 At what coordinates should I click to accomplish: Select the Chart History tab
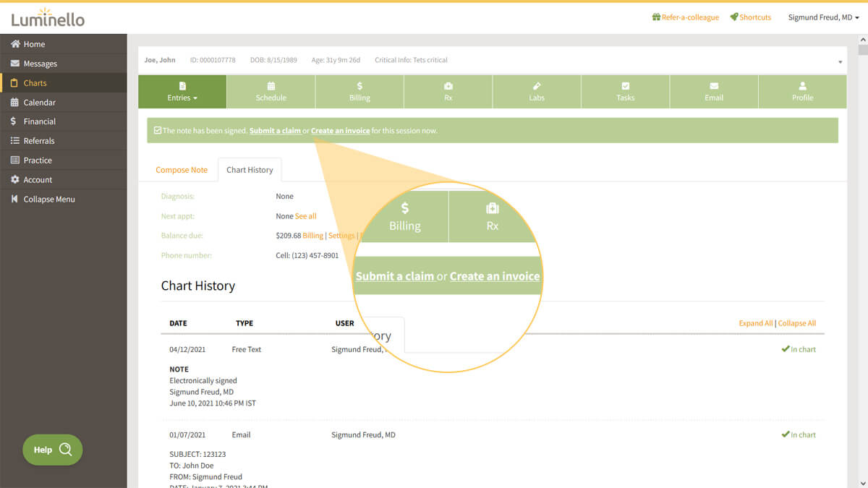pos(250,170)
